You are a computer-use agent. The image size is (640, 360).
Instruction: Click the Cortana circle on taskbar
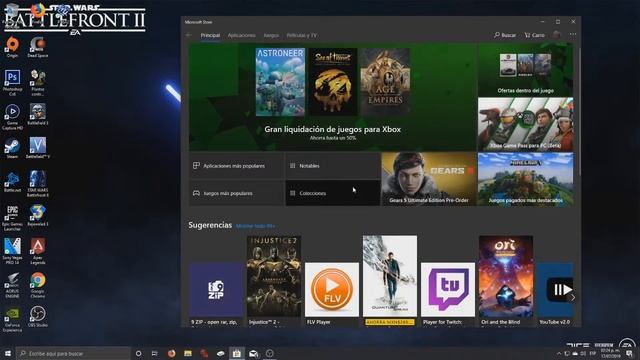(138, 353)
